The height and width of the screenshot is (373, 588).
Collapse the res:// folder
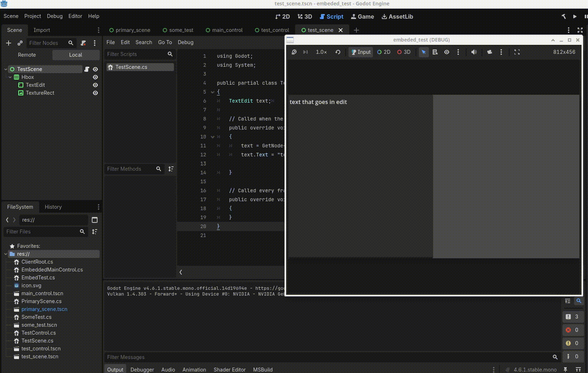[6, 254]
